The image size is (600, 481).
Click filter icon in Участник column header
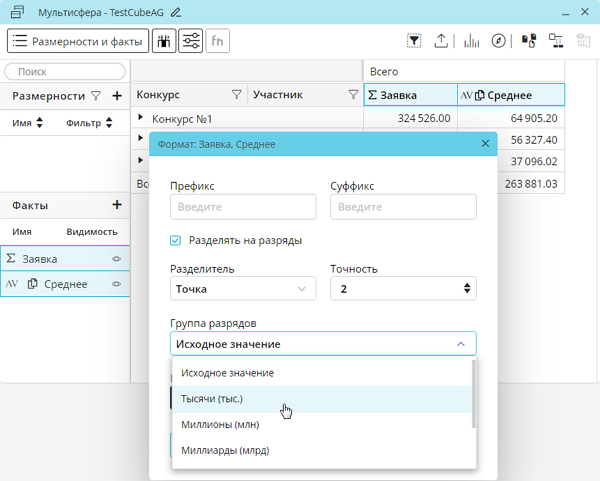click(353, 95)
